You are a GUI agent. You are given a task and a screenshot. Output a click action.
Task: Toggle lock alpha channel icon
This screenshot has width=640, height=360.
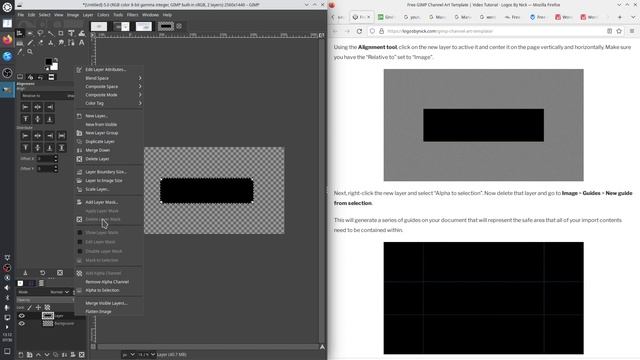tap(47, 307)
